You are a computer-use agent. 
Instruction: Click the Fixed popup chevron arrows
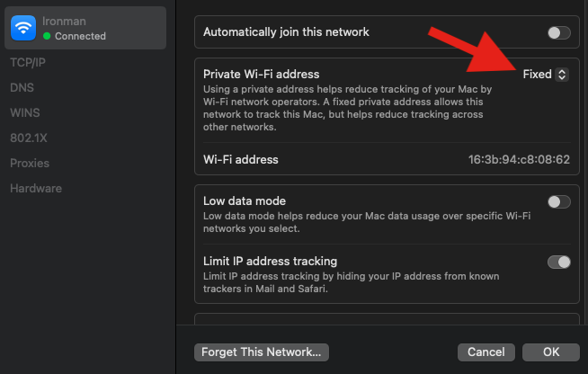[562, 75]
